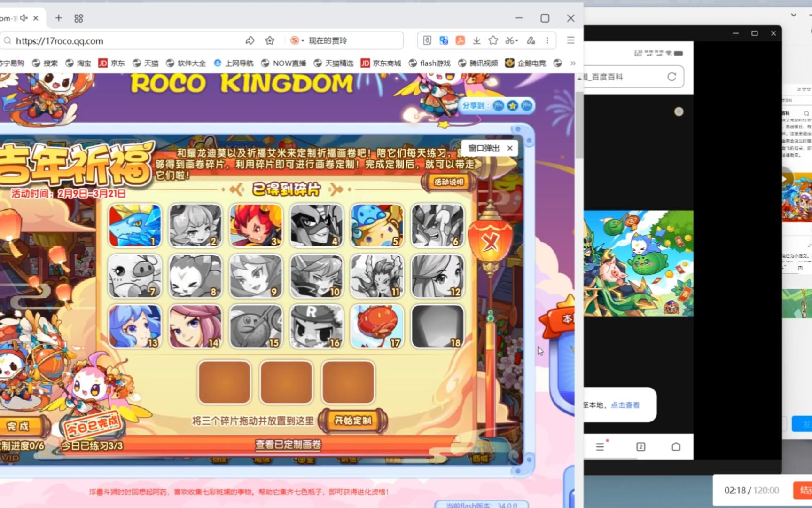Screen dimensions: 812x508
Task: Open the 腾讯视频 bookmark
Action: coord(478,63)
